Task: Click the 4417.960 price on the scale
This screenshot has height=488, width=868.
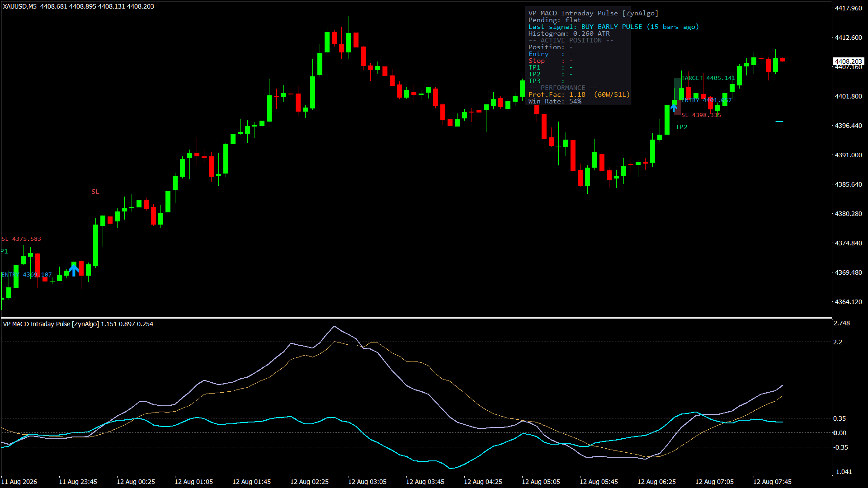Action: point(849,8)
